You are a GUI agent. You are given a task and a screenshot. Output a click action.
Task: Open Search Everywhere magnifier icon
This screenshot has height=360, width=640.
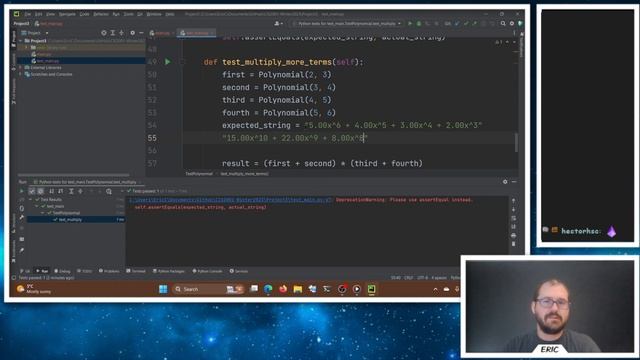pos(503,24)
